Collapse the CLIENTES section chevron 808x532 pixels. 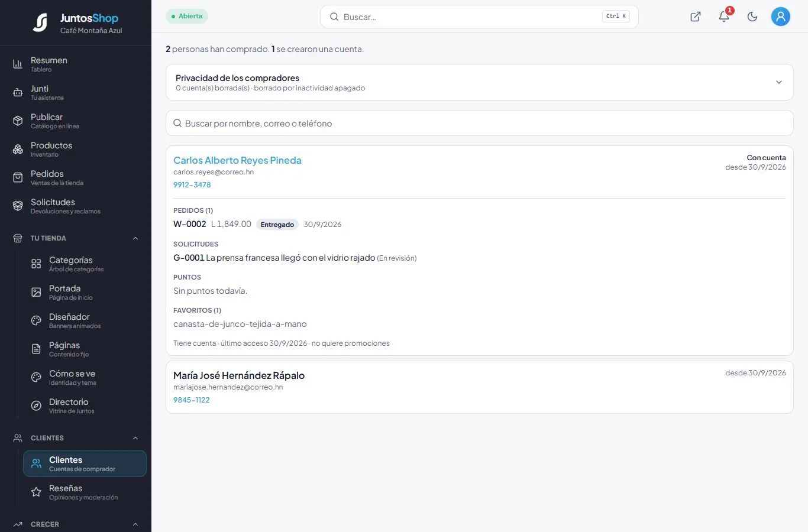135,438
